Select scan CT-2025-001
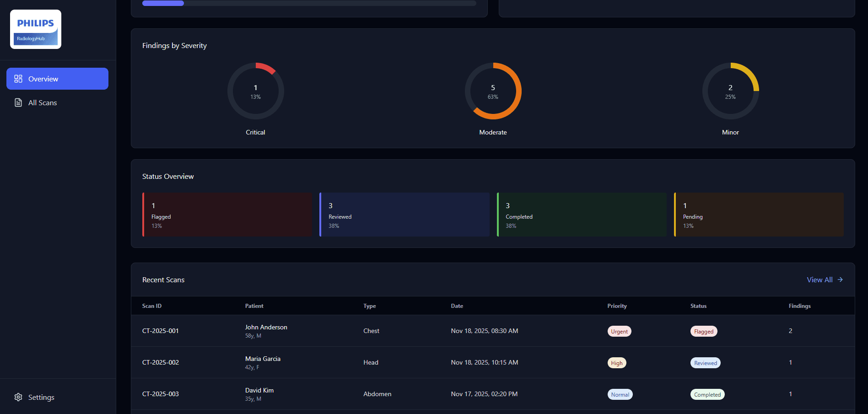The image size is (868, 414). pos(161,331)
